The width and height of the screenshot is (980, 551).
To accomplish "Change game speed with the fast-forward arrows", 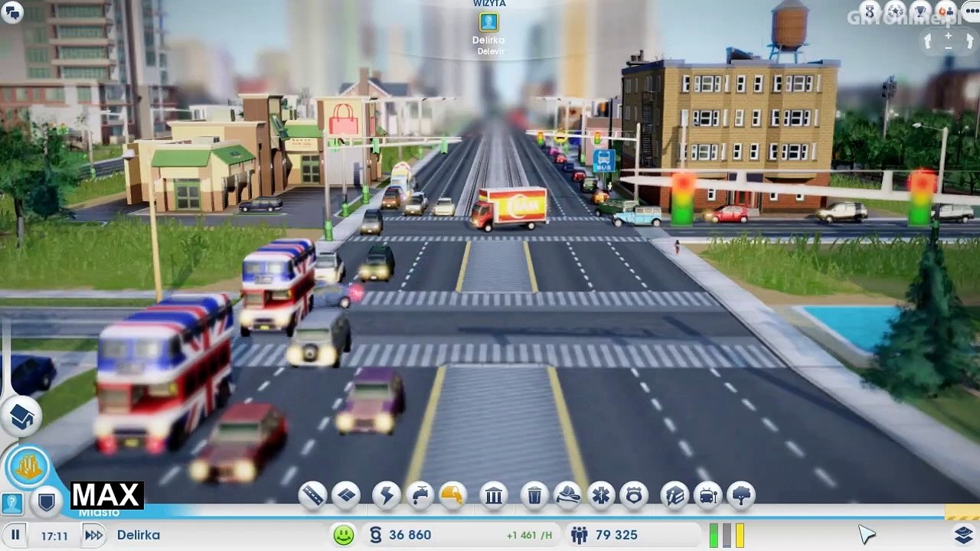I will point(93,535).
